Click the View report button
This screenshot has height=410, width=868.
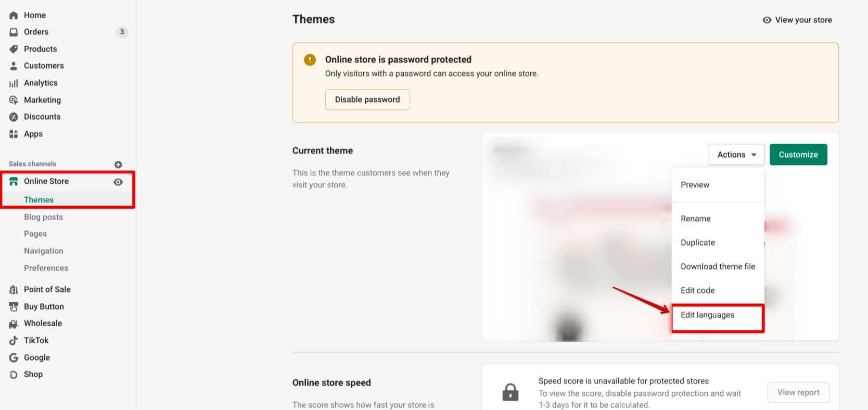(798, 393)
